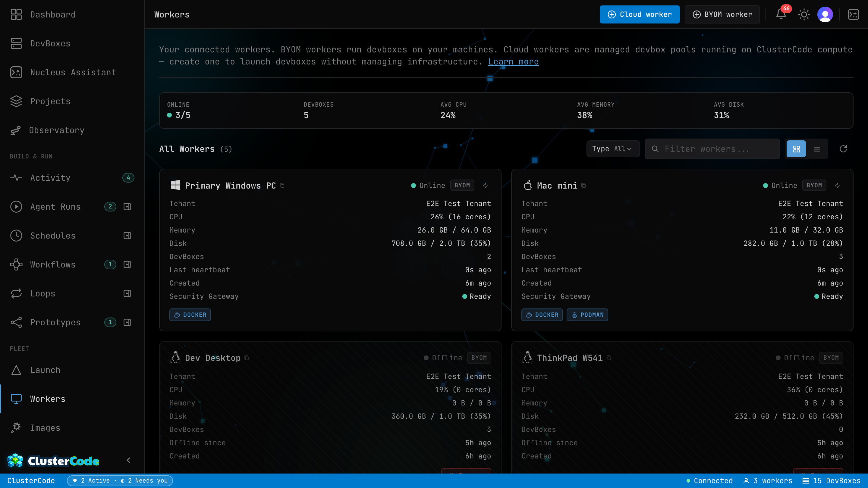Open the Dashboard page
This screenshot has height=488, width=868.
[x=72, y=14]
